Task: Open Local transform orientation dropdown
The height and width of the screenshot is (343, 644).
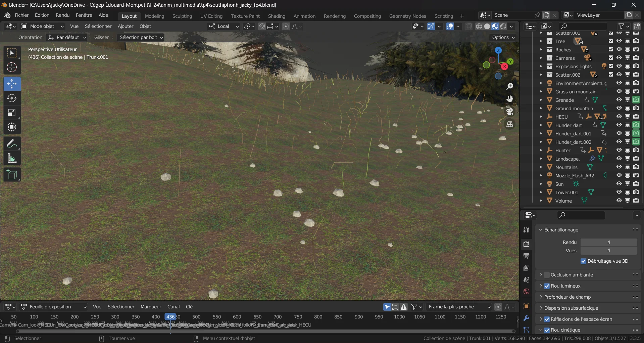Action: (224, 26)
